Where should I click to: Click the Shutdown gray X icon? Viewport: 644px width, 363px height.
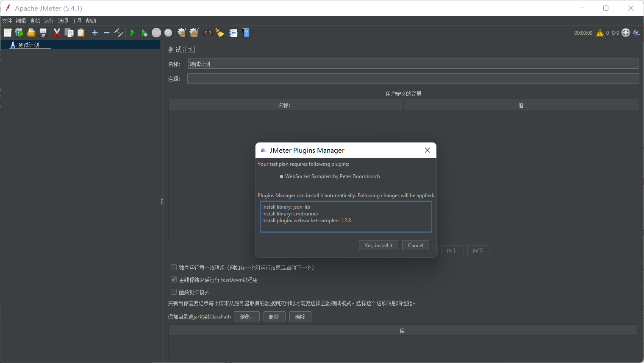168,33
